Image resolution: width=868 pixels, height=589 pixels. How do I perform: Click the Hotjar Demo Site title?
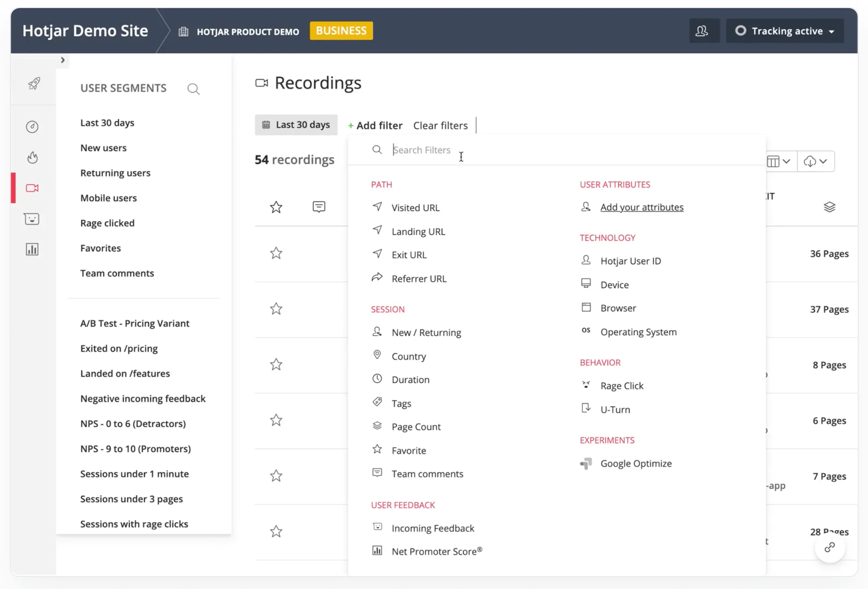[85, 30]
